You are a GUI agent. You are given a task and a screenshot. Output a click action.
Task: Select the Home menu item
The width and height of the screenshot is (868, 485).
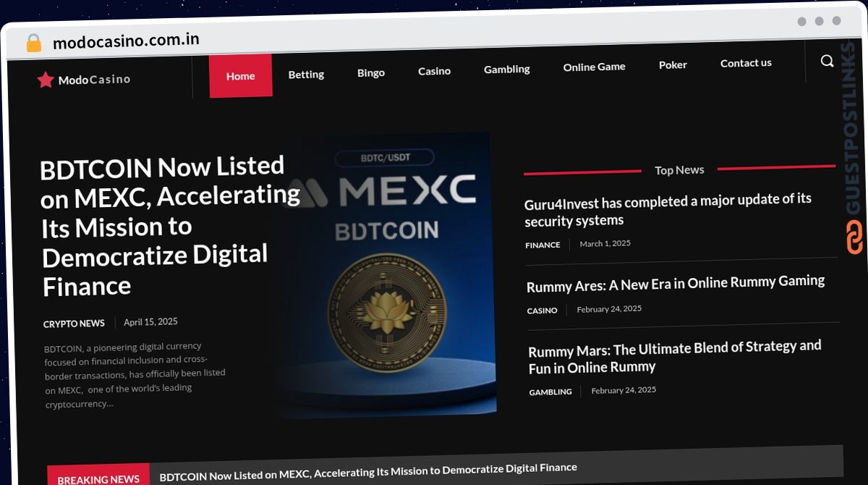coord(241,75)
